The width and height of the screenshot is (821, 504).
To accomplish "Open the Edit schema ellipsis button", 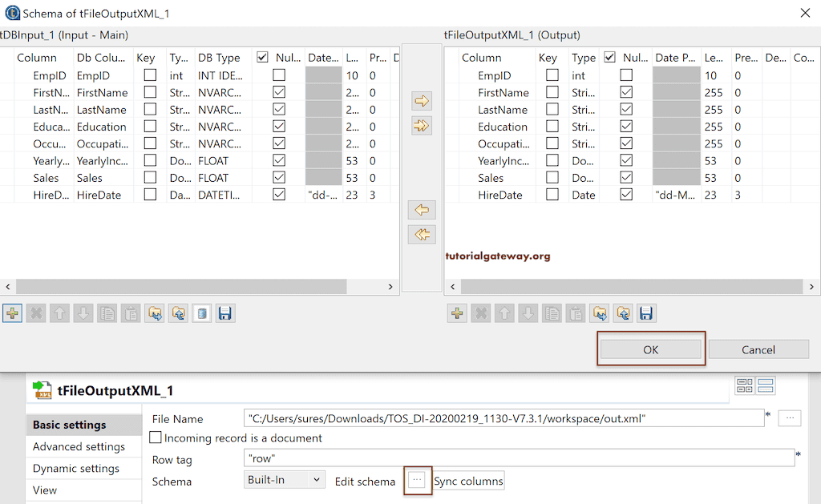I will (418, 480).
